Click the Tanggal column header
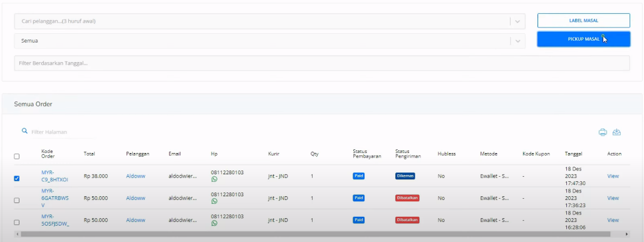This screenshot has width=644, height=242. (573, 154)
